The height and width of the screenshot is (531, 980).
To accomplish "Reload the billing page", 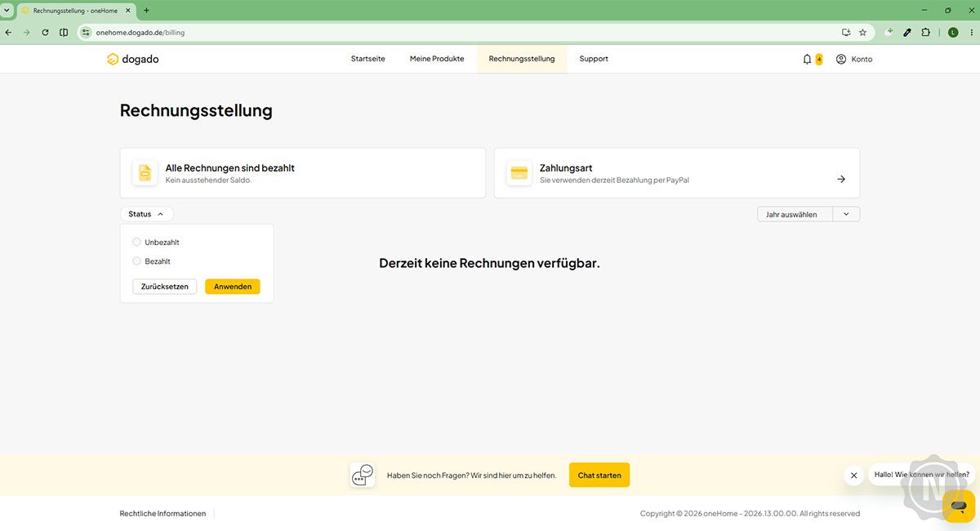I will click(x=45, y=33).
